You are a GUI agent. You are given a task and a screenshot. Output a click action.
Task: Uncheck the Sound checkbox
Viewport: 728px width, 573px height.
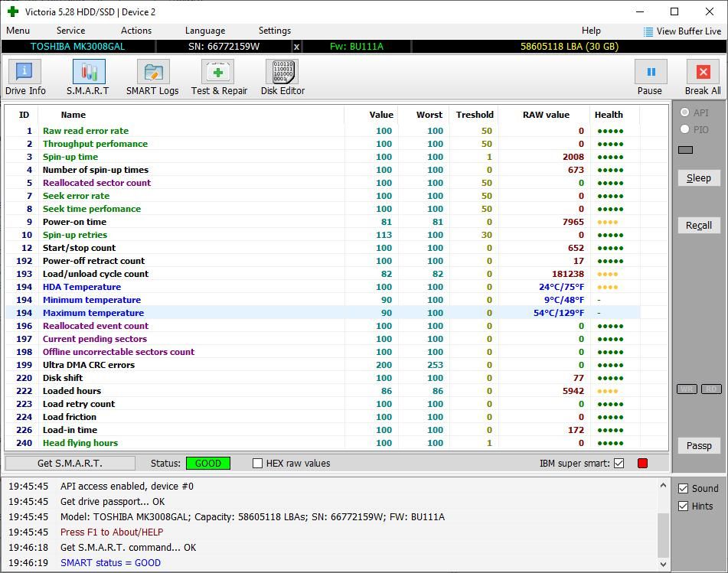click(x=683, y=489)
